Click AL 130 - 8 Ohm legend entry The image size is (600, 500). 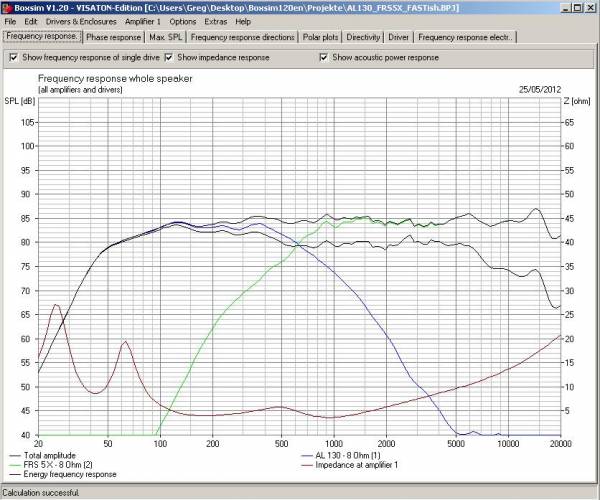(x=341, y=455)
